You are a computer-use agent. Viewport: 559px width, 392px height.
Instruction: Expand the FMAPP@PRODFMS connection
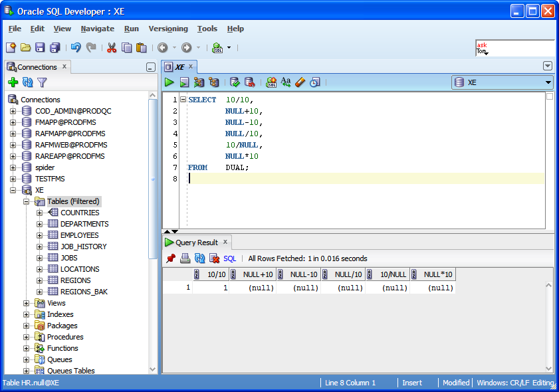click(x=13, y=123)
